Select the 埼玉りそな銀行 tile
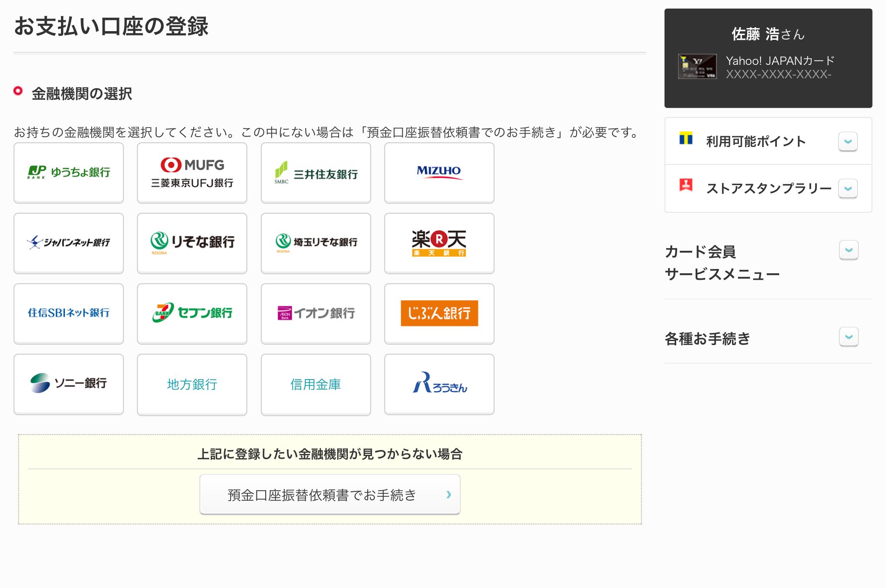 pos(316,243)
